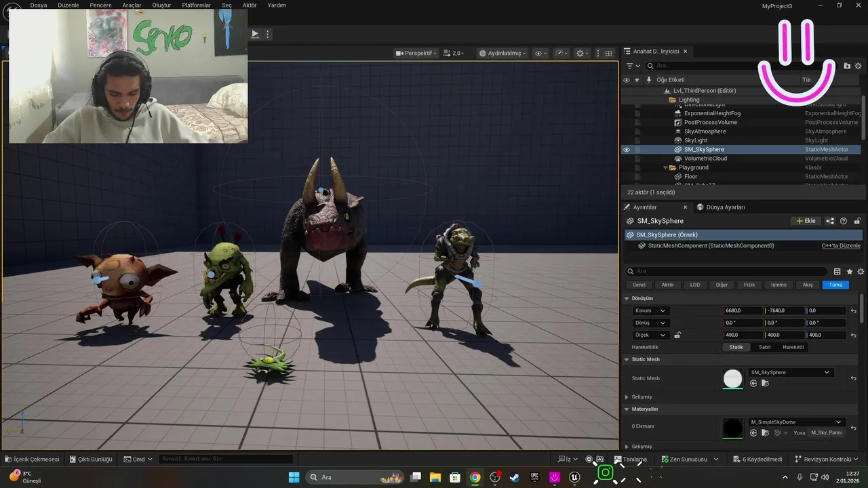Open the Pencere menu
The width and height of the screenshot is (868, 488).
pos(100,5)
